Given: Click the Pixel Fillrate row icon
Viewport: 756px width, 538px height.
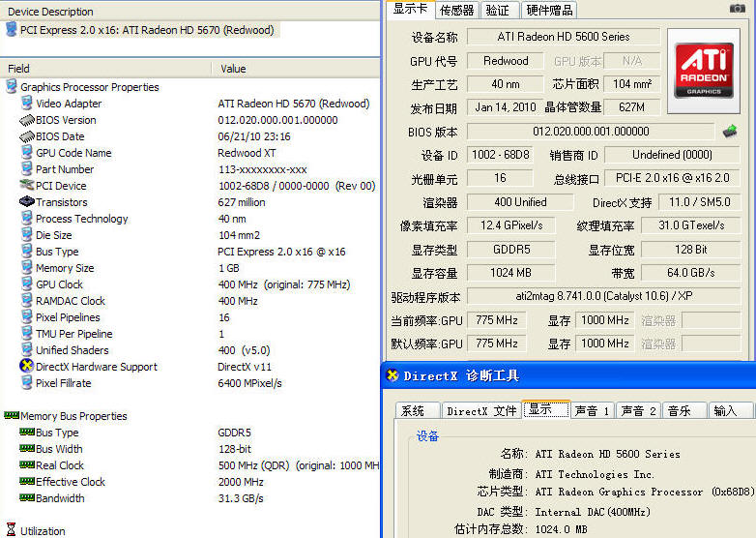Looking at the screenshot, I should (26, 382).
